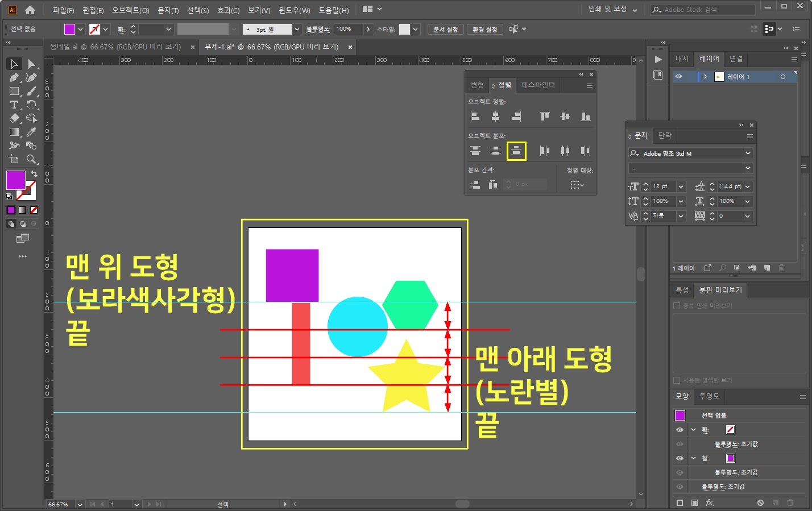Select the Direct Selection tool
The height and width of the screenshot is (511, 812).
click(x=32, y=64)
